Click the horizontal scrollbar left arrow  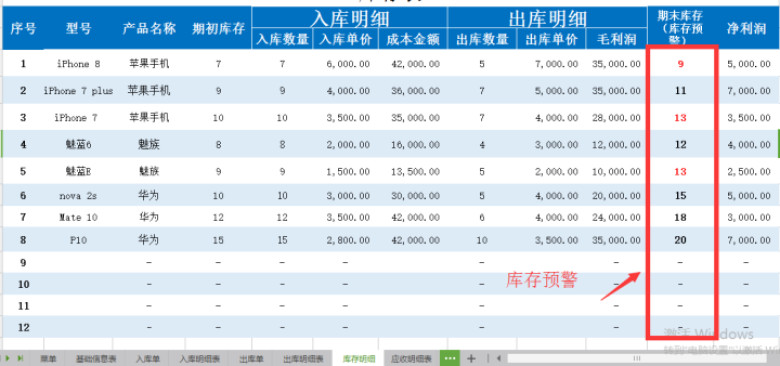(498, 358)
